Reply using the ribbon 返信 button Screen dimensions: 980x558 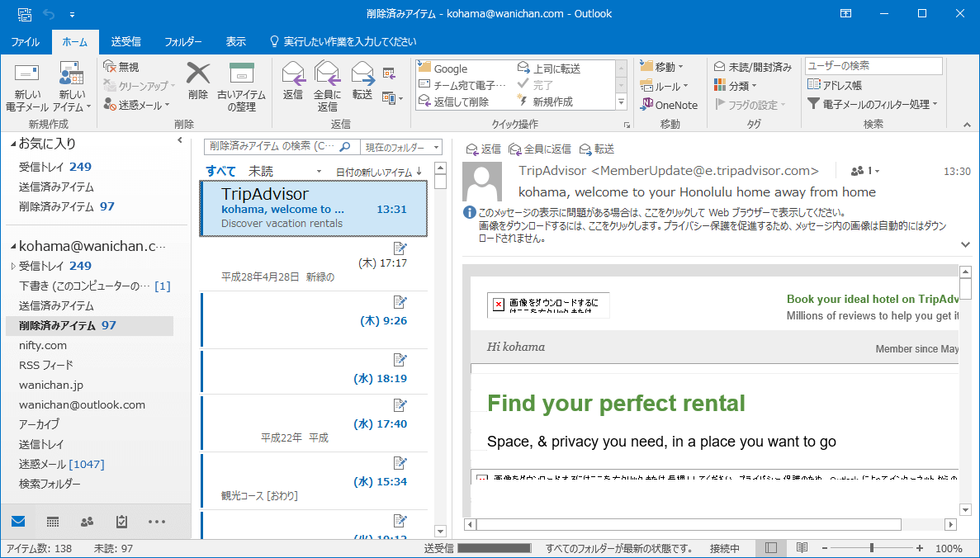click(x=292, y=81)
